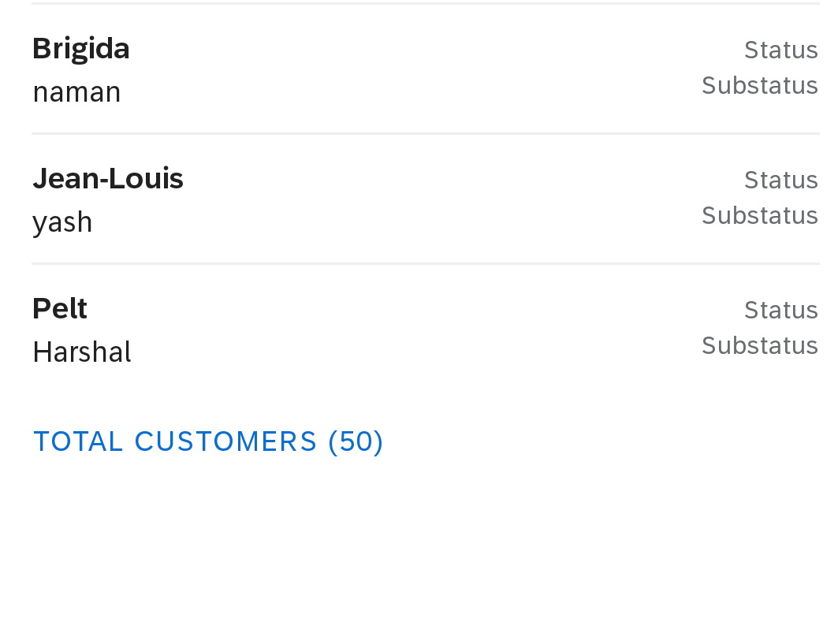
Task: Click the Harshal subtitle under Pelt
Action: pyautogui.click(x=81, y=352)
